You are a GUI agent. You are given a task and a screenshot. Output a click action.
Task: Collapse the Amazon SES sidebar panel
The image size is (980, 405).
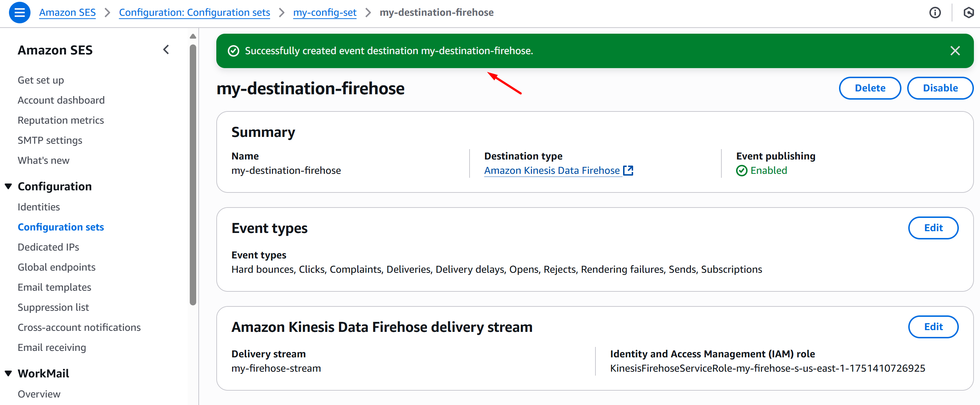tap(166, 50)
